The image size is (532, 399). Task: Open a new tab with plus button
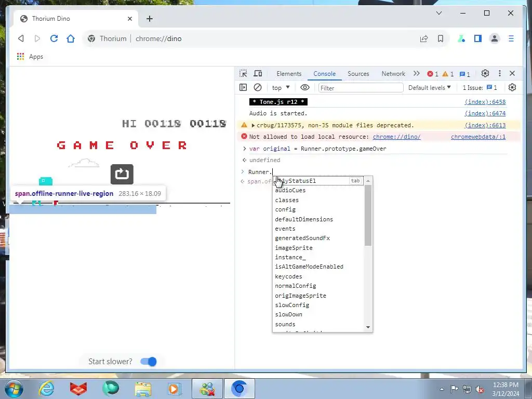[150, 19]
